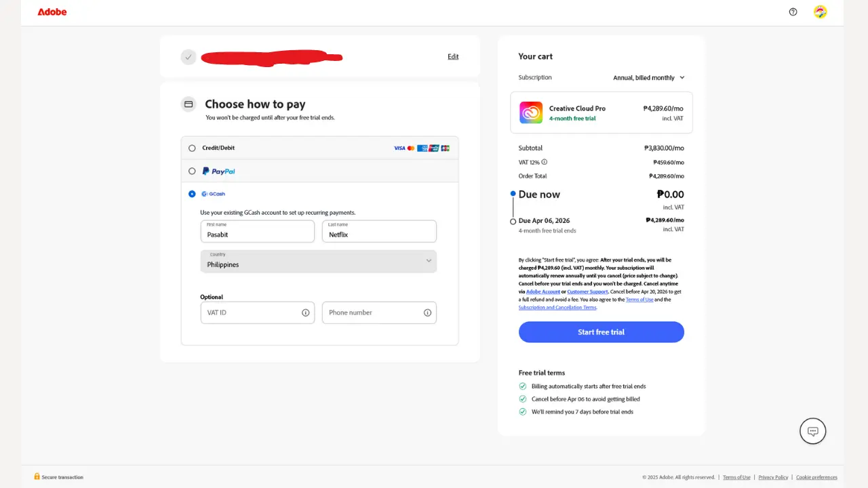Image resolution: width=868 pixels, height=488 pixels.
Task: Click the VAT ID info icon
Action: (x=305, y=312)
